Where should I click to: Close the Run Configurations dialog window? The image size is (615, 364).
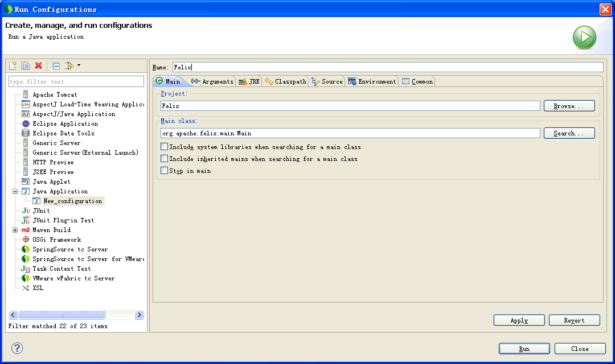(605, 9)
